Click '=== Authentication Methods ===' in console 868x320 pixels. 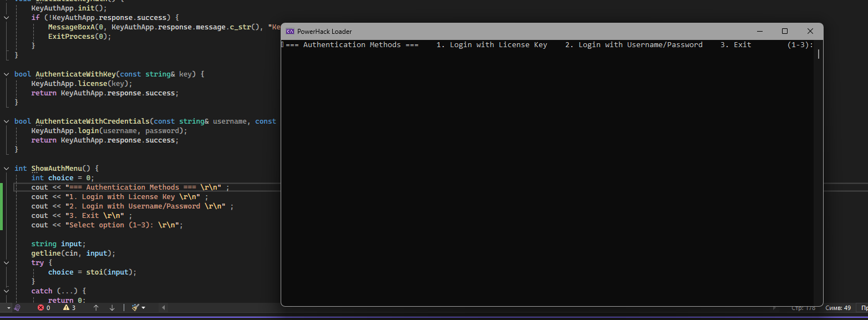point(352,45)
